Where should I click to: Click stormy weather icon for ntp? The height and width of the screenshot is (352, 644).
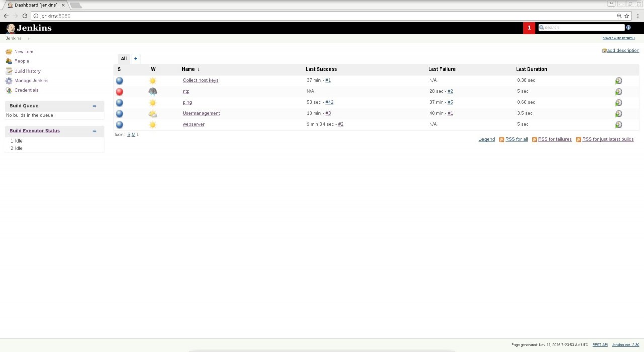[x=153, y=91]
